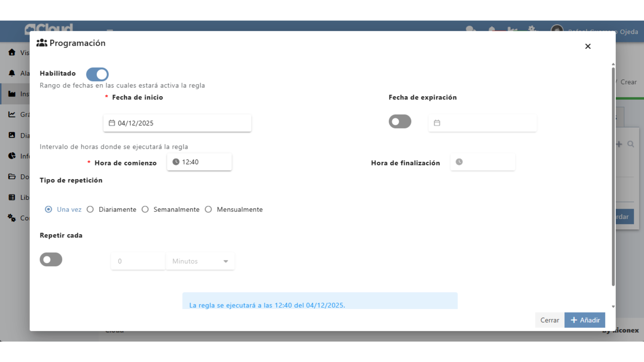Enable the Fecha de expiración switch
The image size is (644, 362).
400,121
